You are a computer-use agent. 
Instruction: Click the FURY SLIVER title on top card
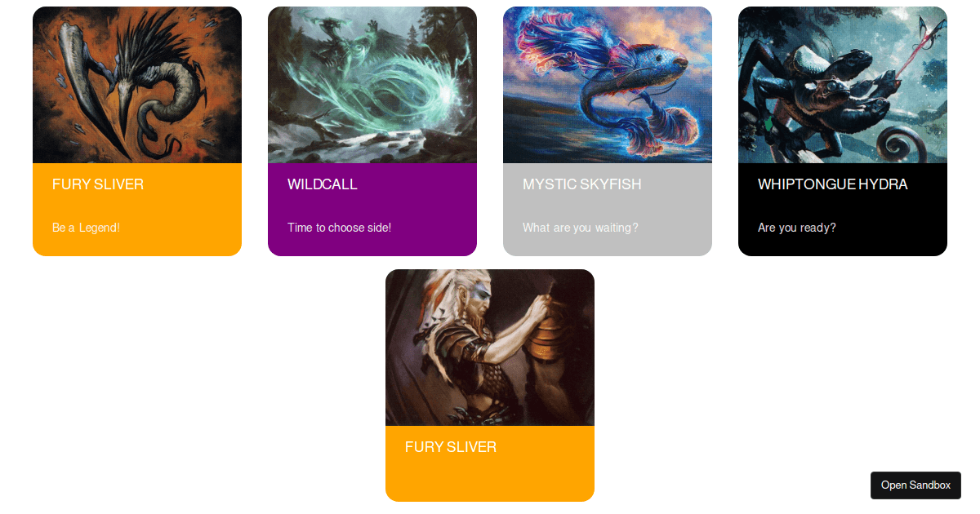[98, 184]
